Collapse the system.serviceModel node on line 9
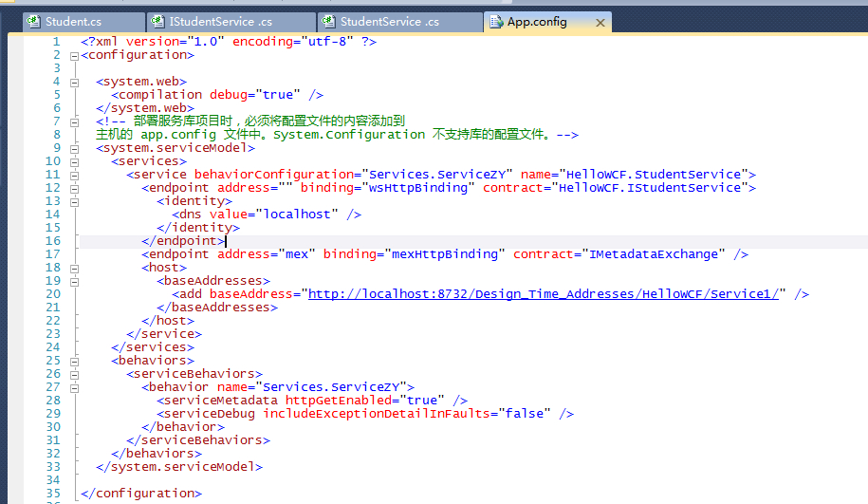The width and height of the screenshot is (868, 504). pyautogui.click(x=74, y=149)
